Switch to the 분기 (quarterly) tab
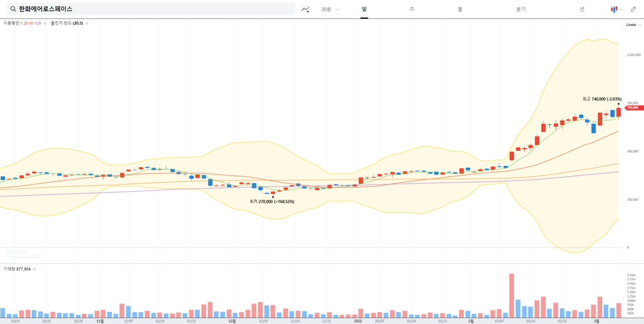This screenshot has height=324, width=644. (521, 9)
